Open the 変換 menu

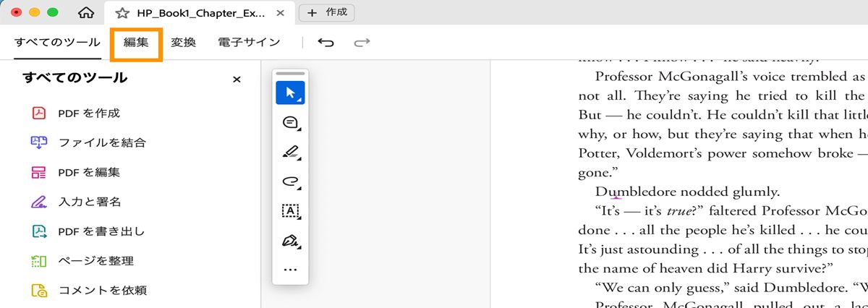(183, 43)
